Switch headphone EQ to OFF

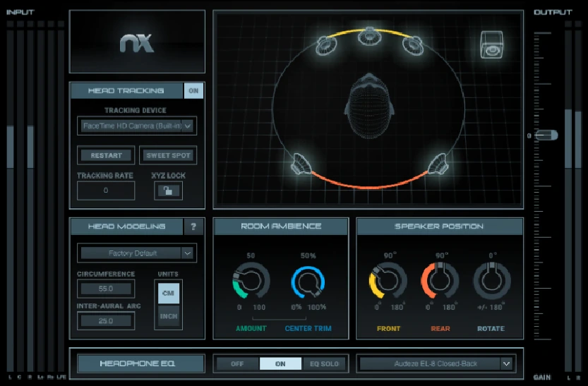[x=237, y=364]
